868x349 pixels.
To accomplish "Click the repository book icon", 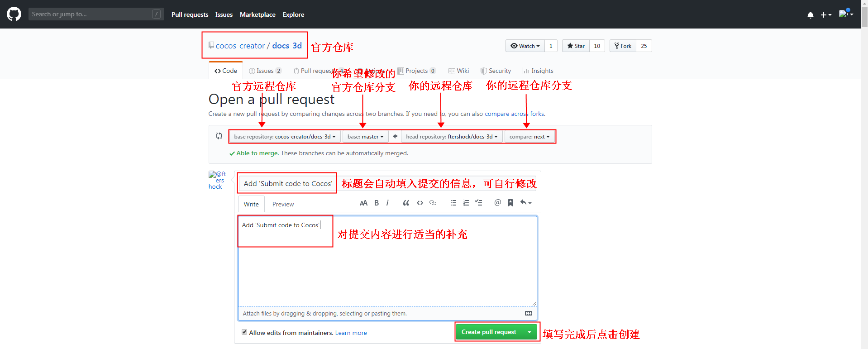I will (x=211, y=45).
